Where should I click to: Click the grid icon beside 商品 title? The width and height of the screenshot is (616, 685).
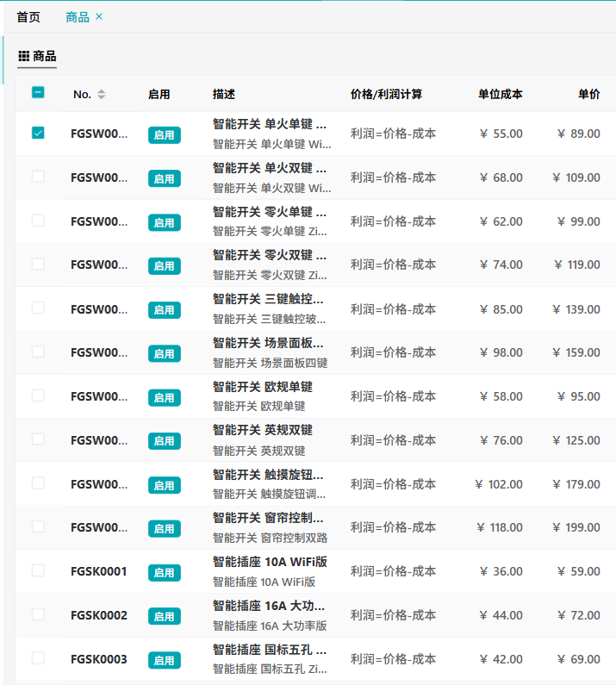coord(23,56)
